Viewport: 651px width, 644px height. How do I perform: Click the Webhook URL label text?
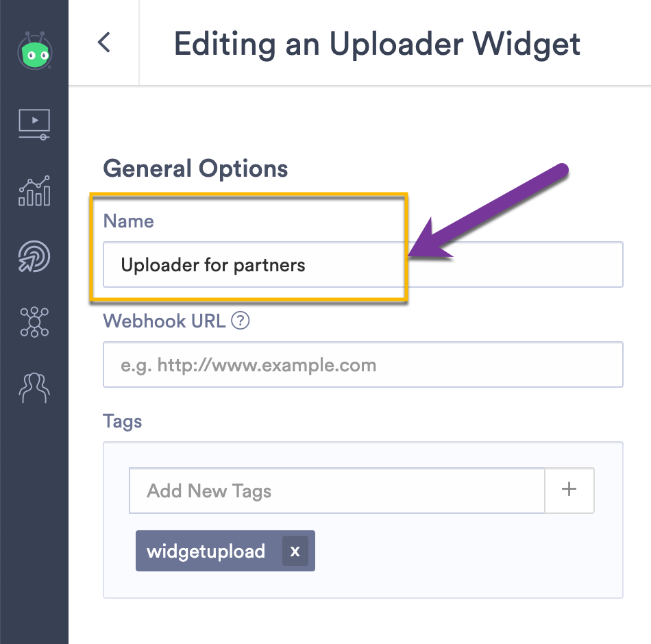pos(164,321)
